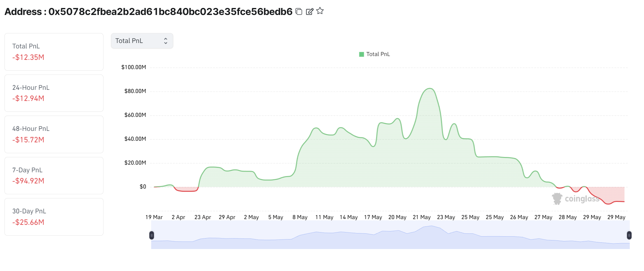Click the green Total PnL legend swatch
644x271 pixels.
(361, 54)
